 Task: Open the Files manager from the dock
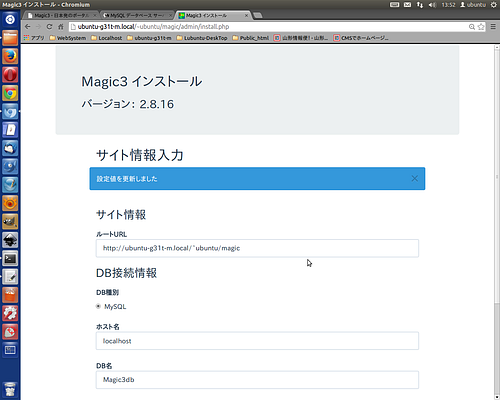click(x=10, y=38)
